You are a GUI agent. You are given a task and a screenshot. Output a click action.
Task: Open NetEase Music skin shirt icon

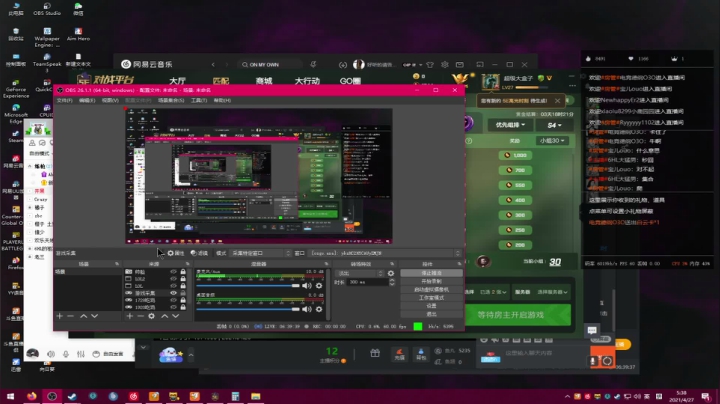click(x=430, y=65)
